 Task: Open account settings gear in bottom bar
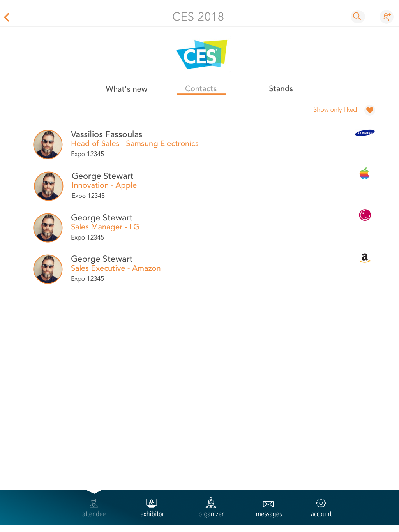[321, 508]
